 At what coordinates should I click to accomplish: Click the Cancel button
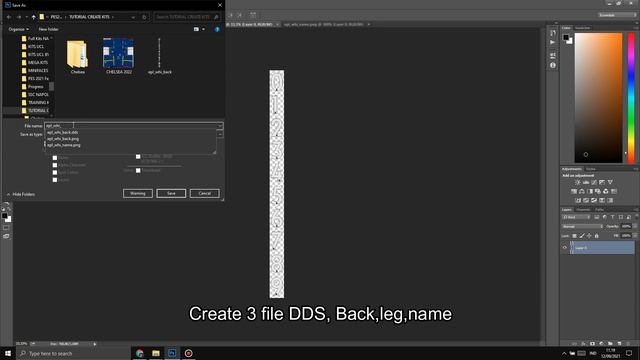204,193
